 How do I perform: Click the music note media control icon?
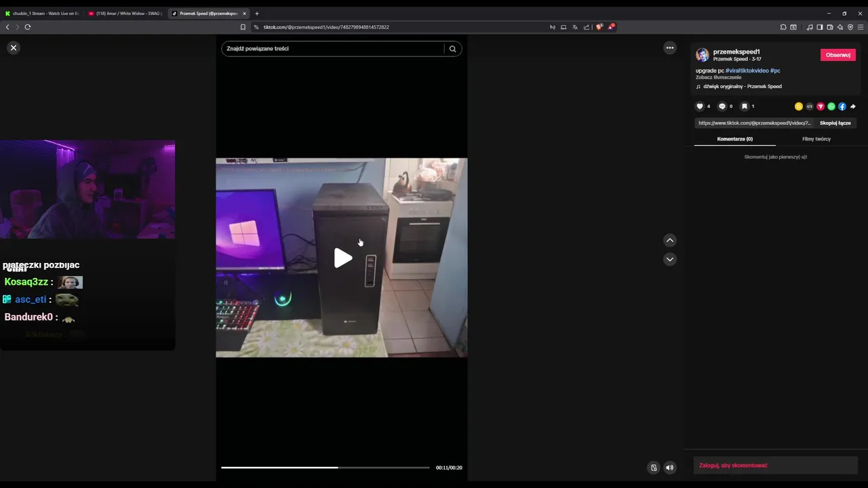click(x=810, y=27)
